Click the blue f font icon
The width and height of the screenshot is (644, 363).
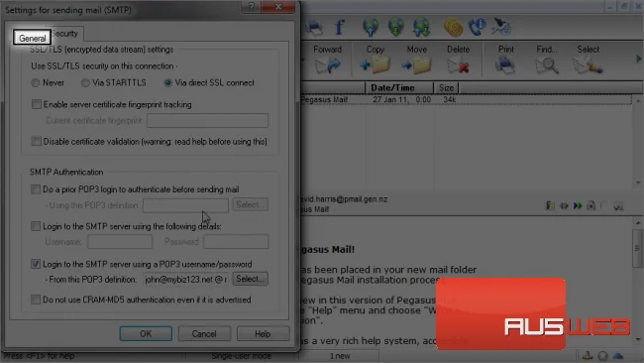(339, 27)
